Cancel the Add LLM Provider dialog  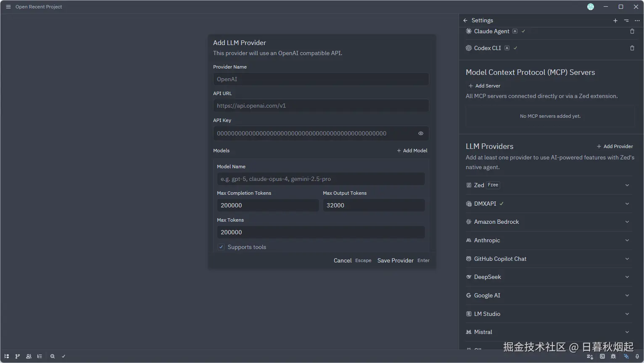pyautogui.click(x=352, y=260)
